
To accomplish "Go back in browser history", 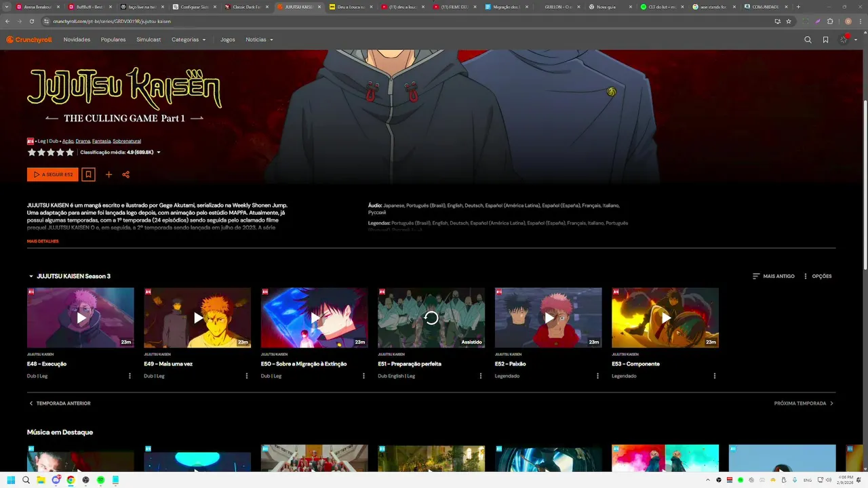I will [8, 21].
